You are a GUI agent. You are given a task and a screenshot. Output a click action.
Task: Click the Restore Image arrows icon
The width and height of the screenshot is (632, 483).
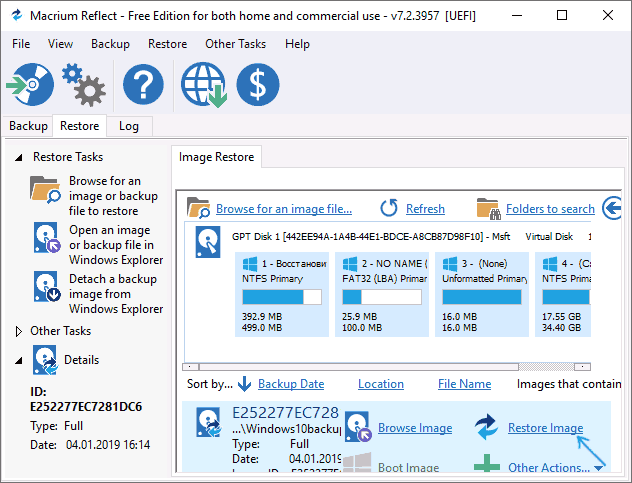[487, 428]
